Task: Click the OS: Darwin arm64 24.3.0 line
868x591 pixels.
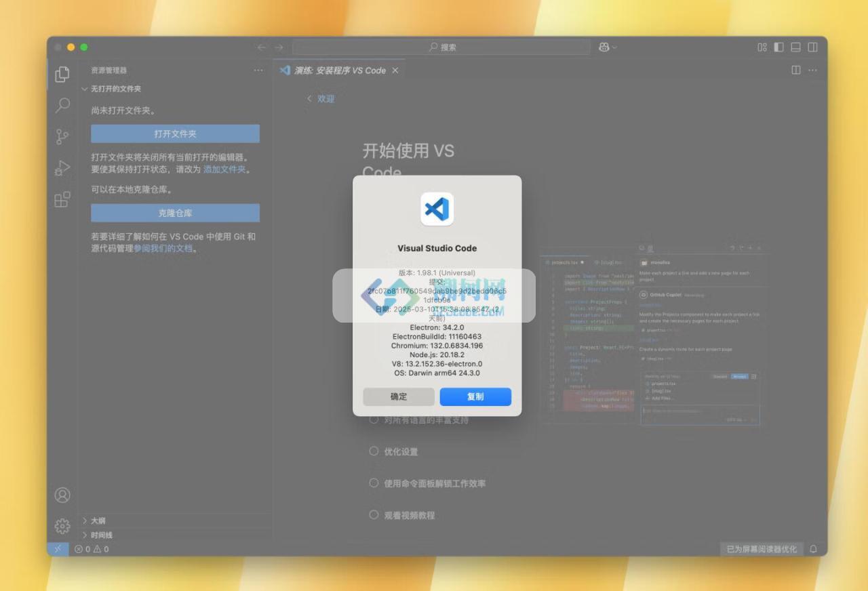Action: point(437,373)
